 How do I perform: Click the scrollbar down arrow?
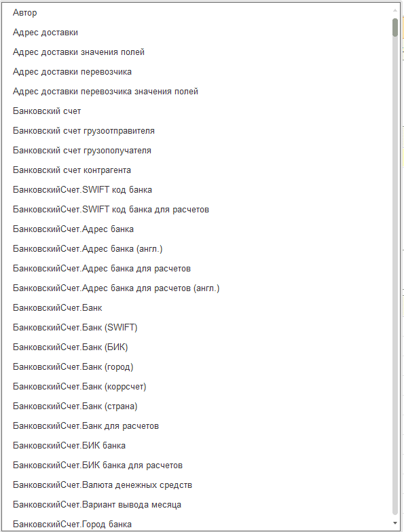(395, 522)
